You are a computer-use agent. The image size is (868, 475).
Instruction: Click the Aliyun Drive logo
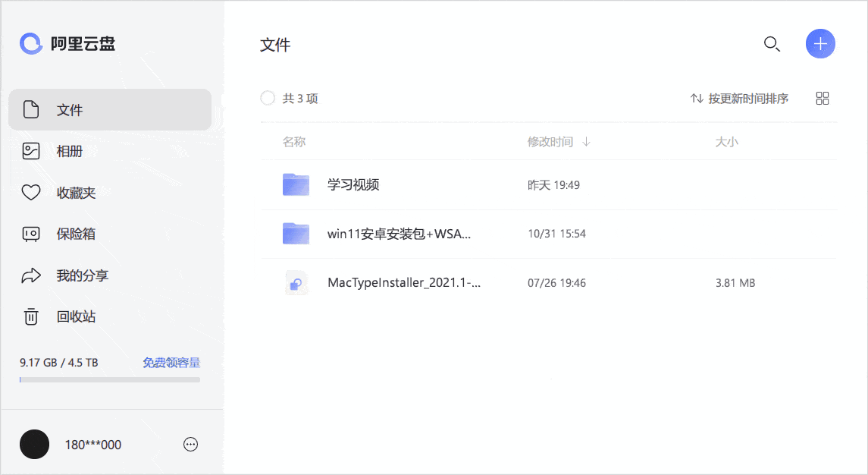click(x=31, y=44)
